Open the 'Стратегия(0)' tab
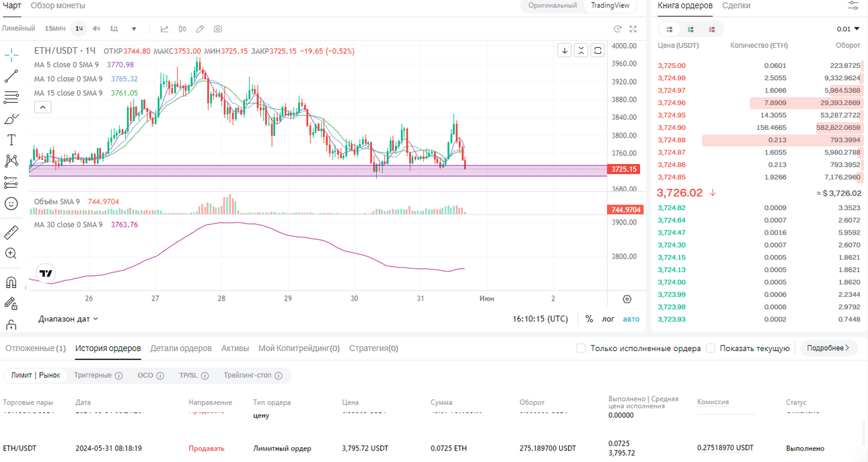Screen dimensions: 868x462 (x=373, y=348)
